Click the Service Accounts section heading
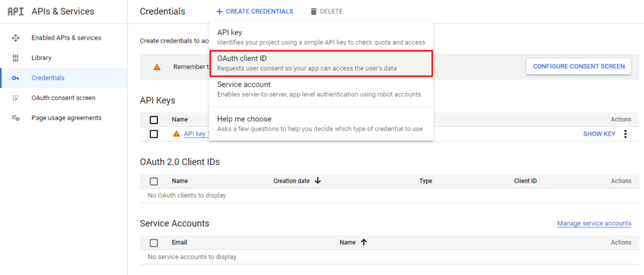The image size is (644, 275). (x=175, y=224)
